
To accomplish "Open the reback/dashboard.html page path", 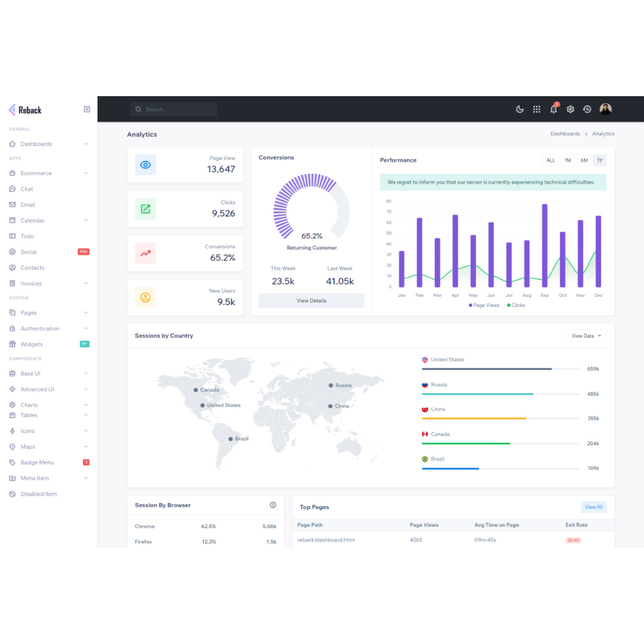I will coord(326,540).
